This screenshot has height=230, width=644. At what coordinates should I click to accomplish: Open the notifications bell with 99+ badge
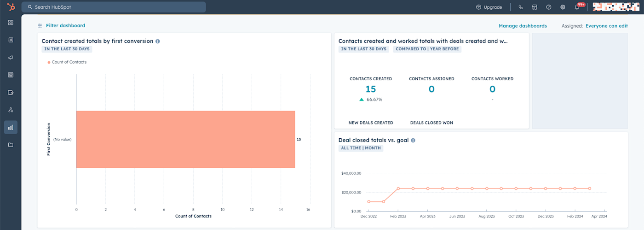[578, 7]
